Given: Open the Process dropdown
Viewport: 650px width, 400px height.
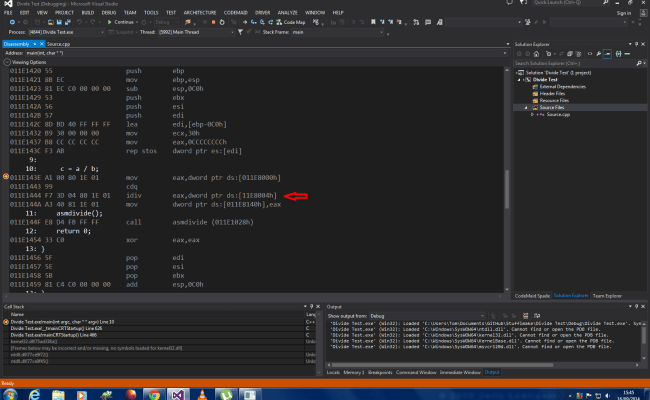Looking at the screenshot, I should point(66,32).
